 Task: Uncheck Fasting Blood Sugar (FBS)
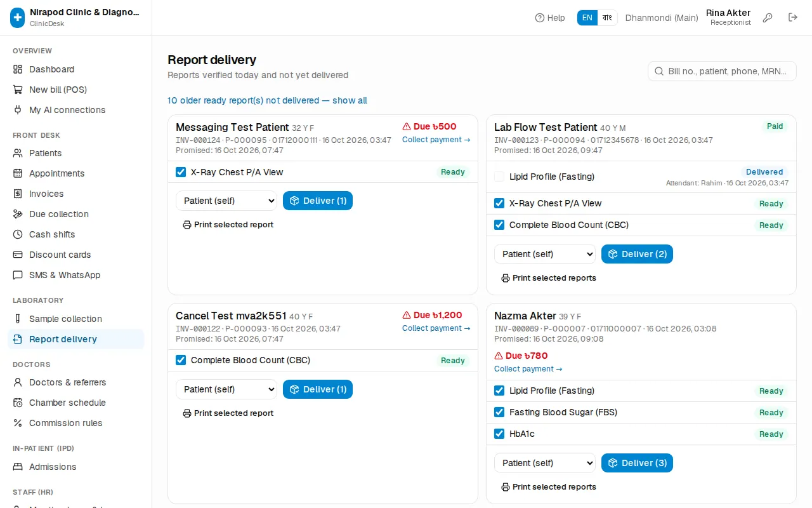[499, 412]
